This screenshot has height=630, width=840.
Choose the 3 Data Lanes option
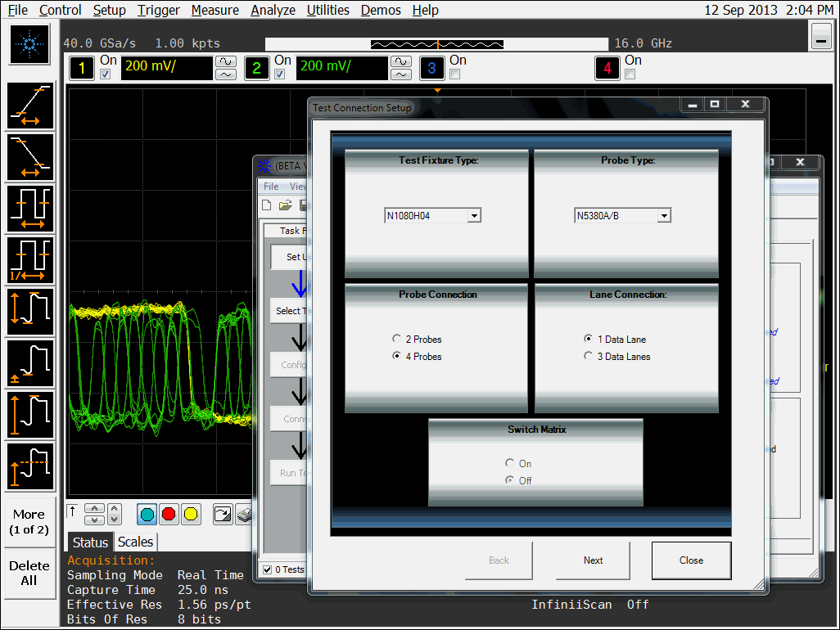(588, 356)
